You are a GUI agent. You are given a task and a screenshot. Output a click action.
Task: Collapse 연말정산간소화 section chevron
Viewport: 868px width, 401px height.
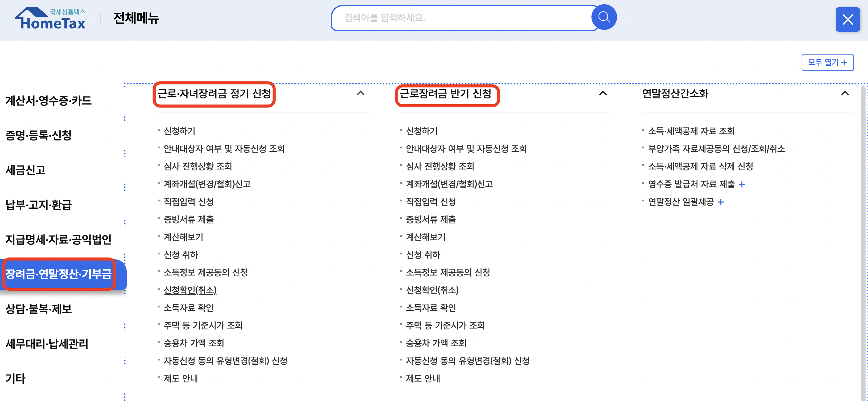845,94
